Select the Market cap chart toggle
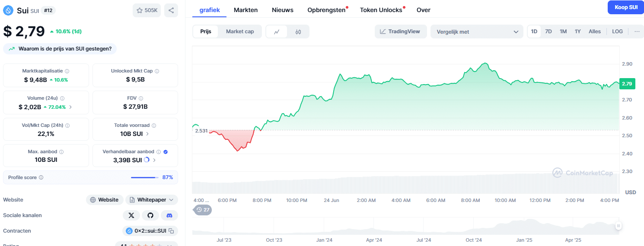This screenshot has width=644, height=246. coord(240,32)
